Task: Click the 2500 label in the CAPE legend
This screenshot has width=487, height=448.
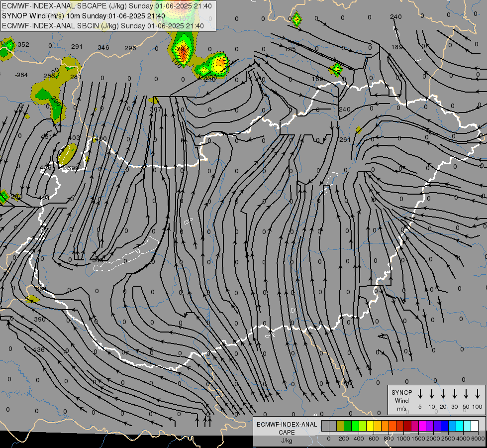Action: [448, 439]
